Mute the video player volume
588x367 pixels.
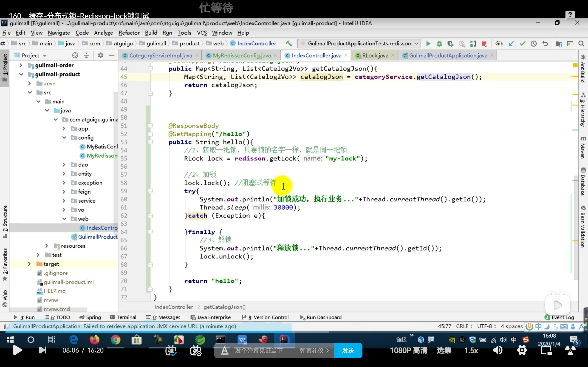click(498, 350)
